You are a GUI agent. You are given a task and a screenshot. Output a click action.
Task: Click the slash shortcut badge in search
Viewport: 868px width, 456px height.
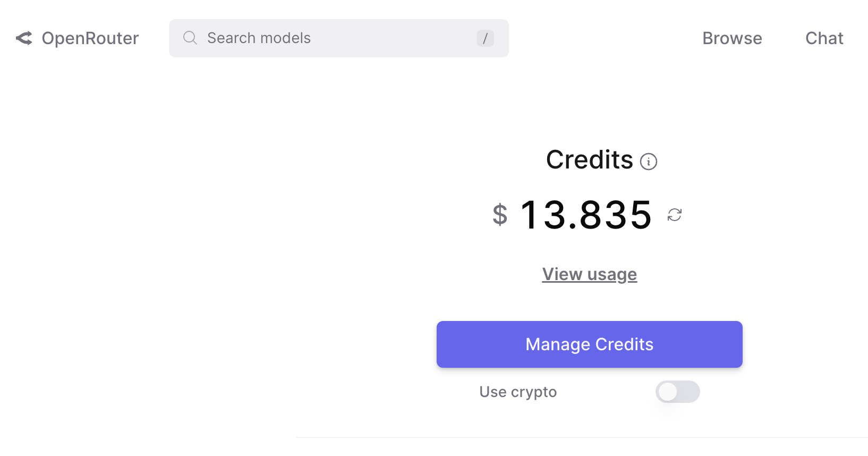coord(485,38)
